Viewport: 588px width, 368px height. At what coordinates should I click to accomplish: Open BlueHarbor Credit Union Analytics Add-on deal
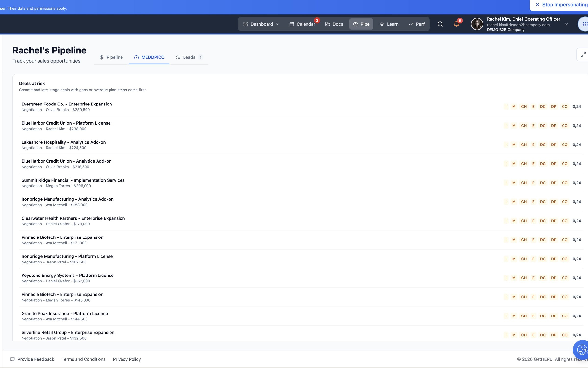coord(301,164)
